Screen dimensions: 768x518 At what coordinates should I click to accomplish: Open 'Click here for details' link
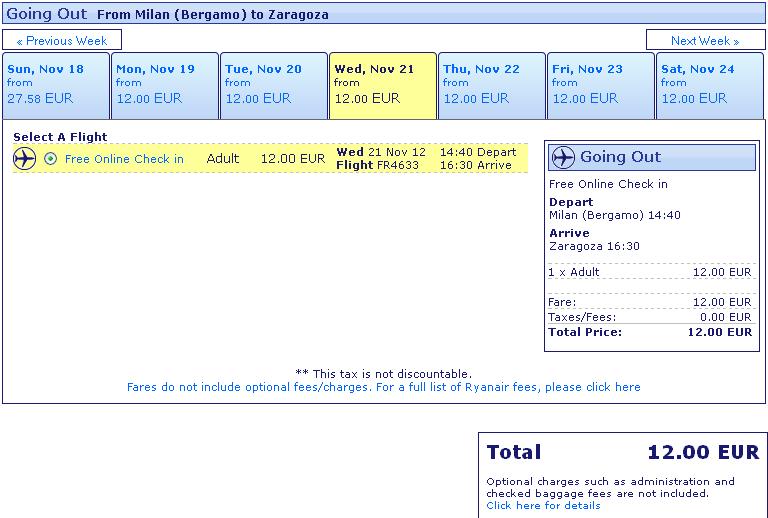[543, 505]
